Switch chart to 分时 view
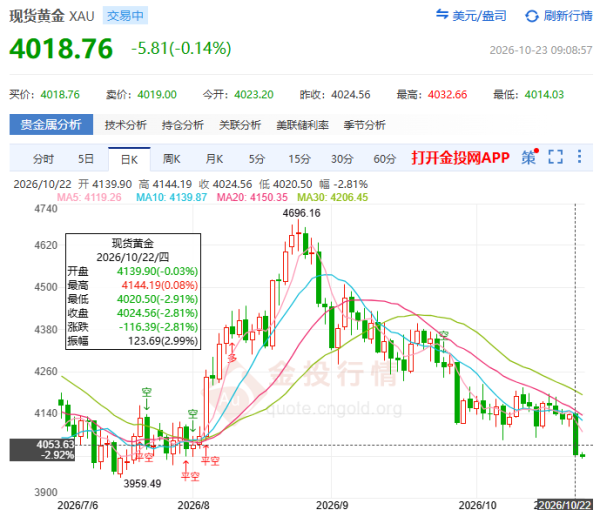This screenshot has width=600, height=510. [x=43, y=159]
